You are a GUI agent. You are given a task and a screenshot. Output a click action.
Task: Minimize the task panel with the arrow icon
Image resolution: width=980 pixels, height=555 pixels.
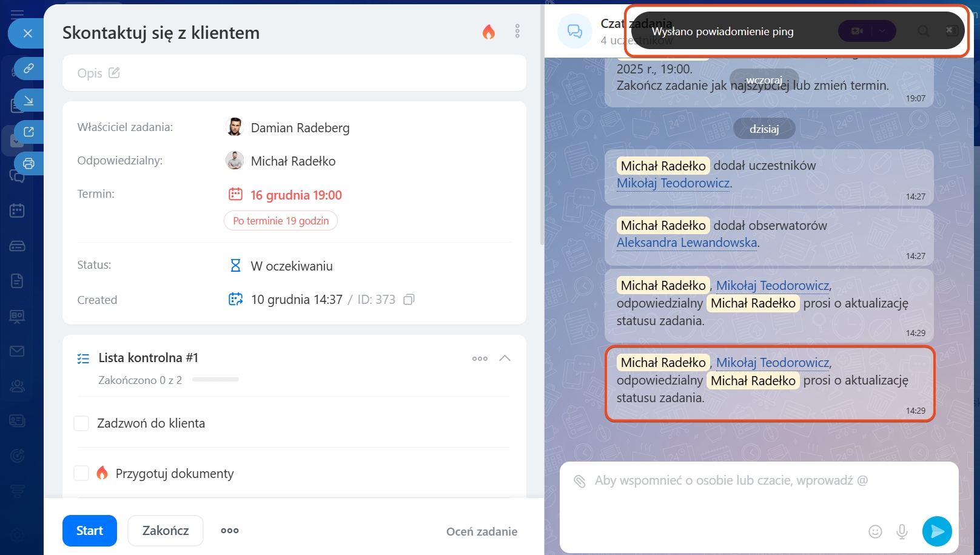coord(29,100)
